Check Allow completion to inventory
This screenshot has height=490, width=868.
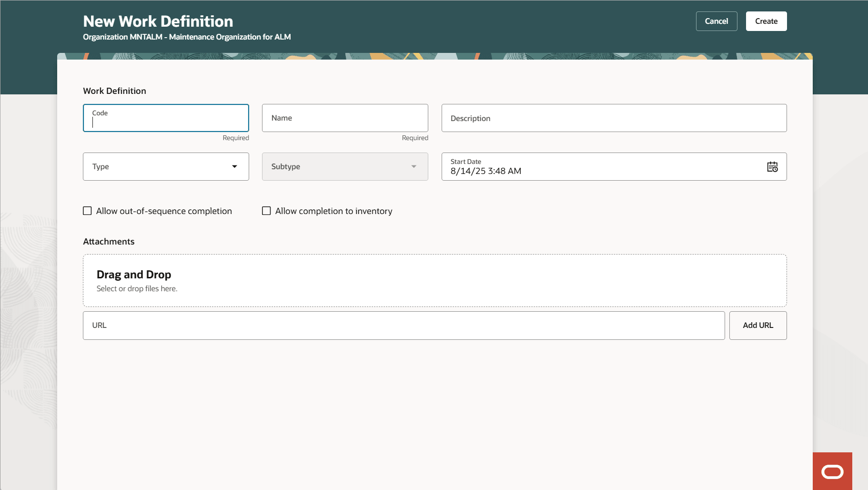point(266,210)
